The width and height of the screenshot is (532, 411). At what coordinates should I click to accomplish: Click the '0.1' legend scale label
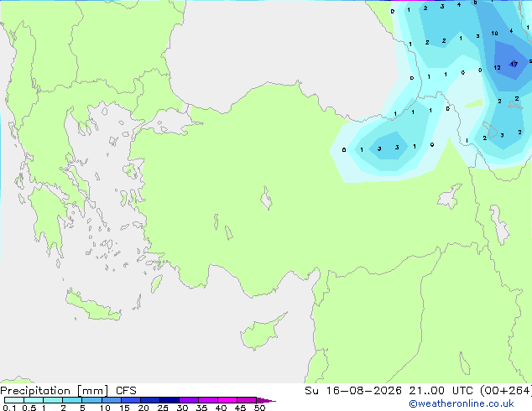(x=9, y=408)
